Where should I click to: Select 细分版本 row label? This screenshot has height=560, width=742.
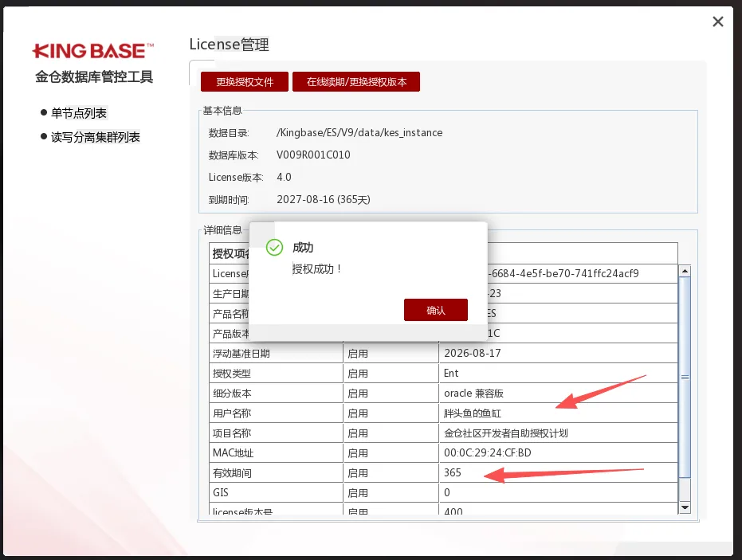pos(231,393)
